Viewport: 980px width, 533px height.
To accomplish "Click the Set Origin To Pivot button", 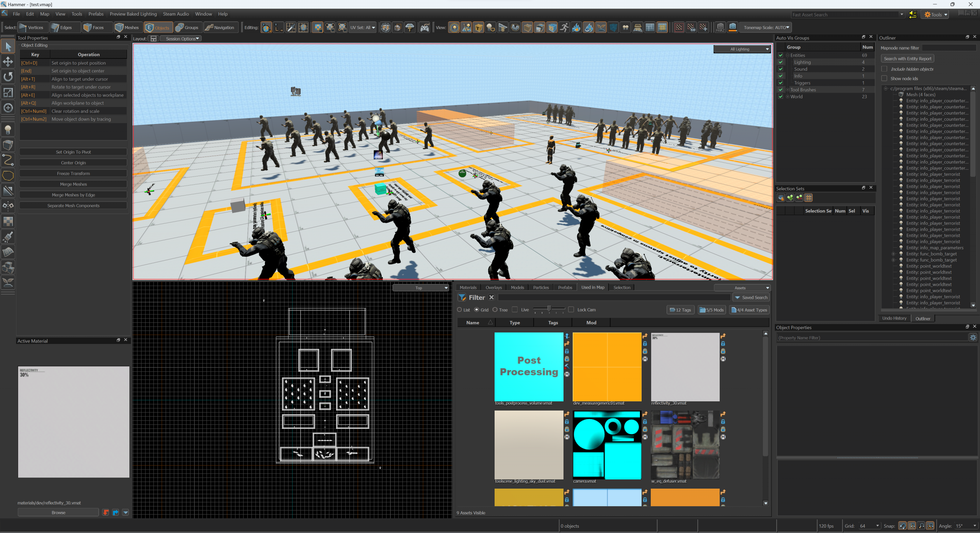I will [73, 152].
